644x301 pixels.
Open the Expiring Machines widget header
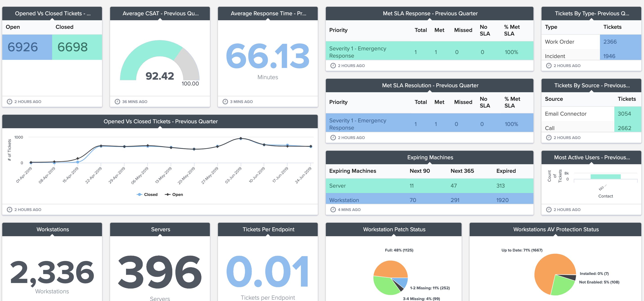[x=429, y=158]
